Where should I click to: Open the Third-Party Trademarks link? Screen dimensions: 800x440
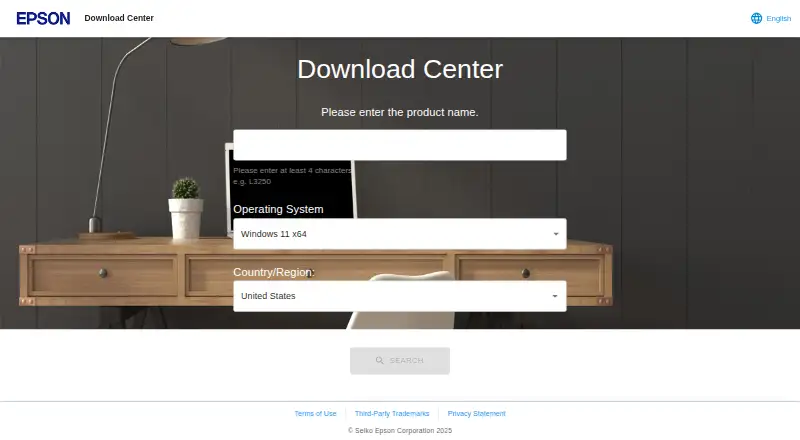tap(392, 413)
